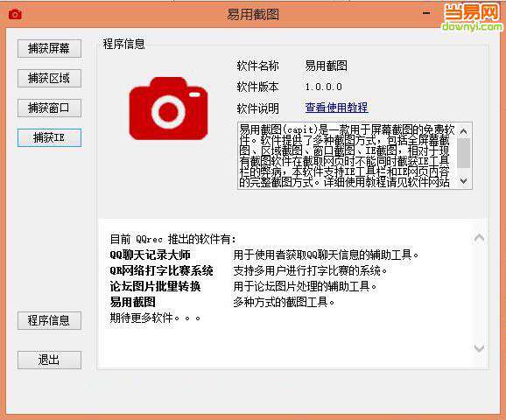Click the software list scroll down arrow
506x420 pixels.
click(479, 348)
